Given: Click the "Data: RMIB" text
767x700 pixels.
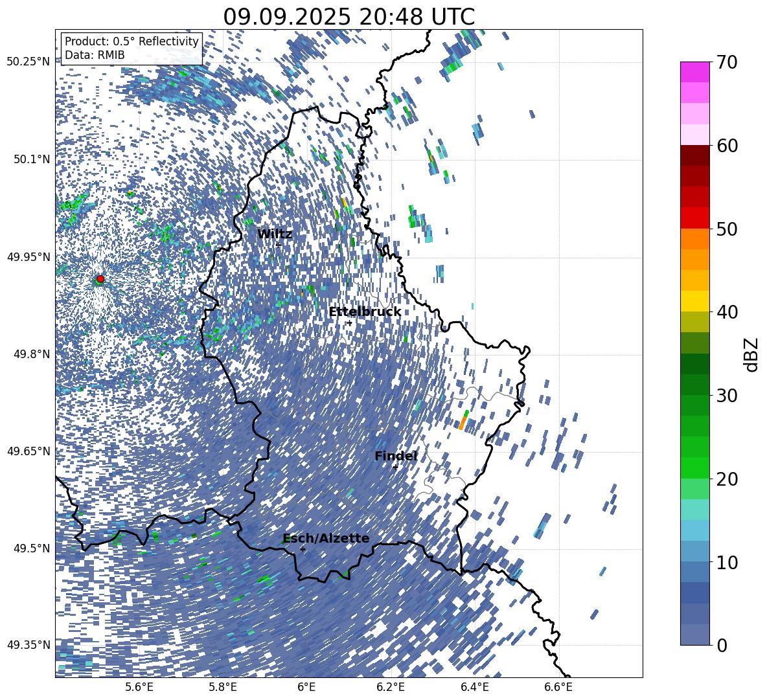Looking at the screenshot, I should pyautogui.click(x=95, y=55).
